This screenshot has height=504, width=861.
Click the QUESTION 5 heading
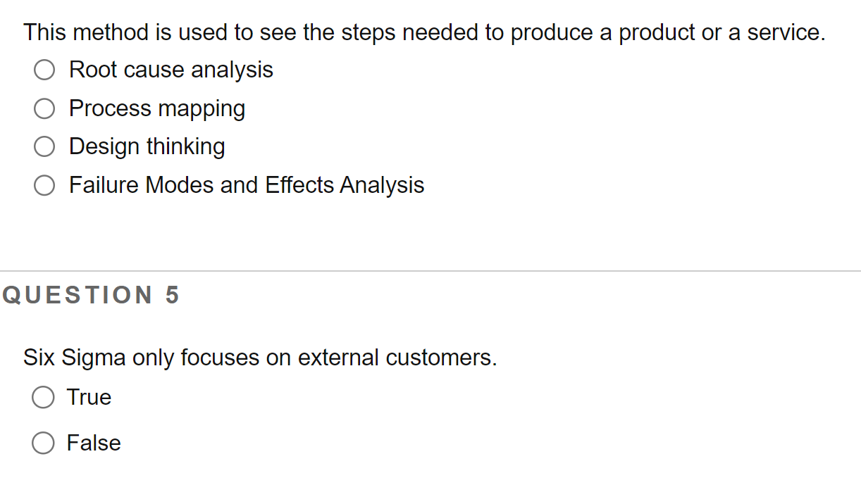(90, 295)
